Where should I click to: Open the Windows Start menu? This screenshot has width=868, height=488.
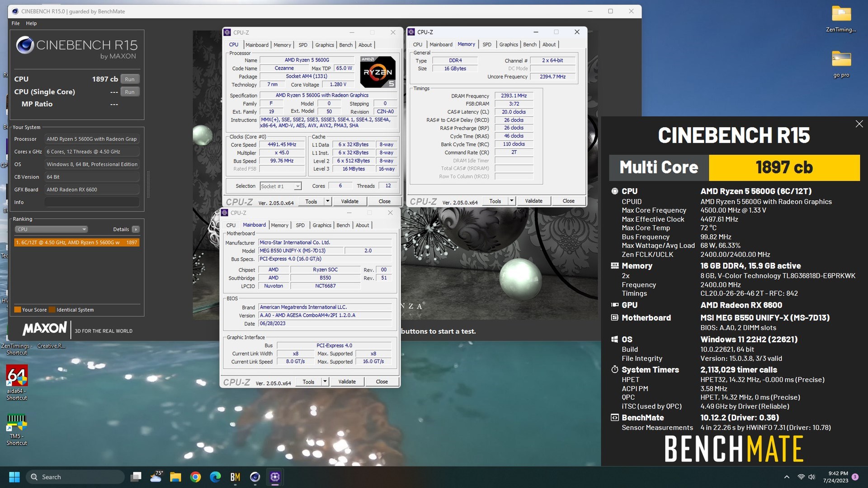pyautogui.click(x=14, y=477)
